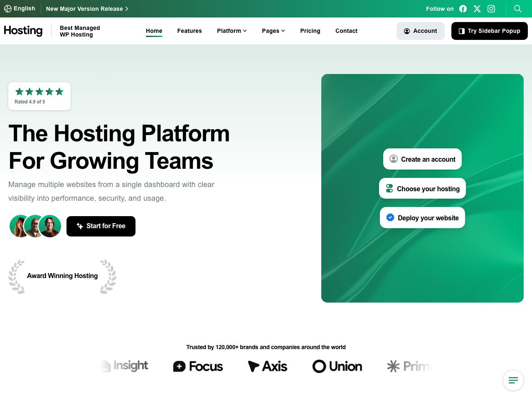Viewport: 532px width, 399px height.
Task: Click the user icon on Create an account
Action: 394,159
